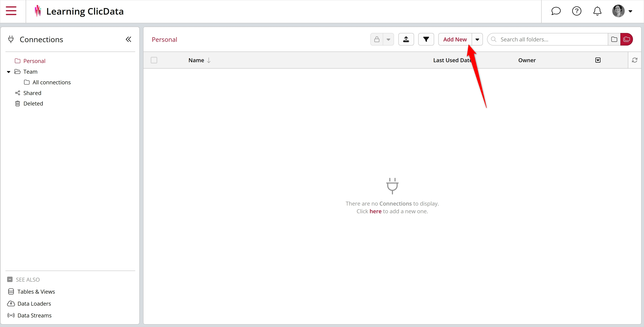Open the hamburger main menu
This screenshot has height=327, width=644.
click(11, 11)
